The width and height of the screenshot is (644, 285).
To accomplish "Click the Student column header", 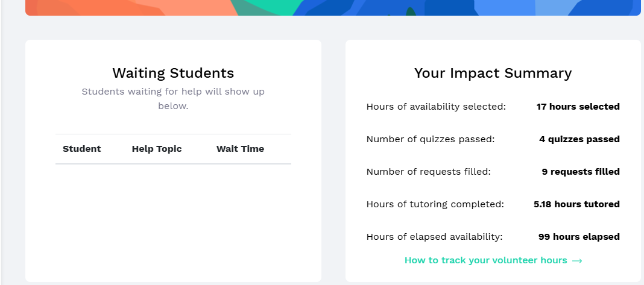I will [x=82, y=149].
